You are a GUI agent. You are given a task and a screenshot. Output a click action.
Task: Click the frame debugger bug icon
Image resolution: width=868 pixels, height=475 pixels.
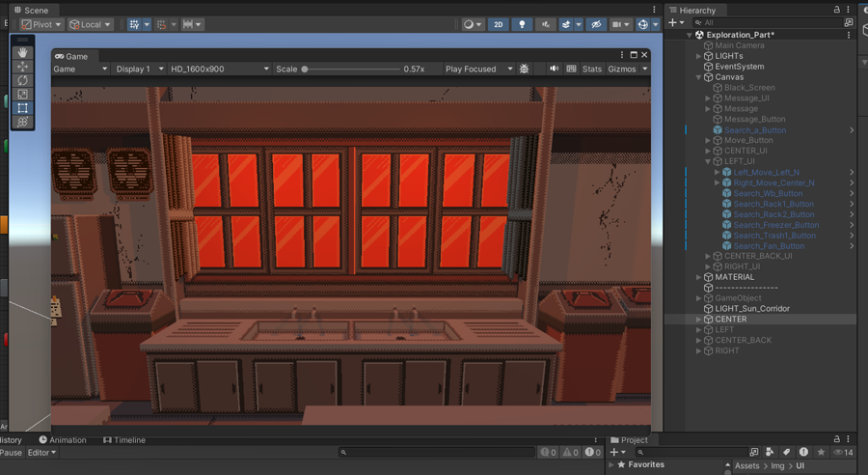pyautogui.click(x=524, y=70)
